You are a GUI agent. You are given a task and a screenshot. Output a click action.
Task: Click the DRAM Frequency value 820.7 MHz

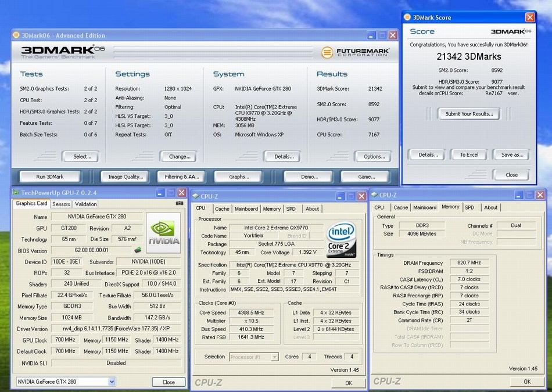tap(469, 263)
